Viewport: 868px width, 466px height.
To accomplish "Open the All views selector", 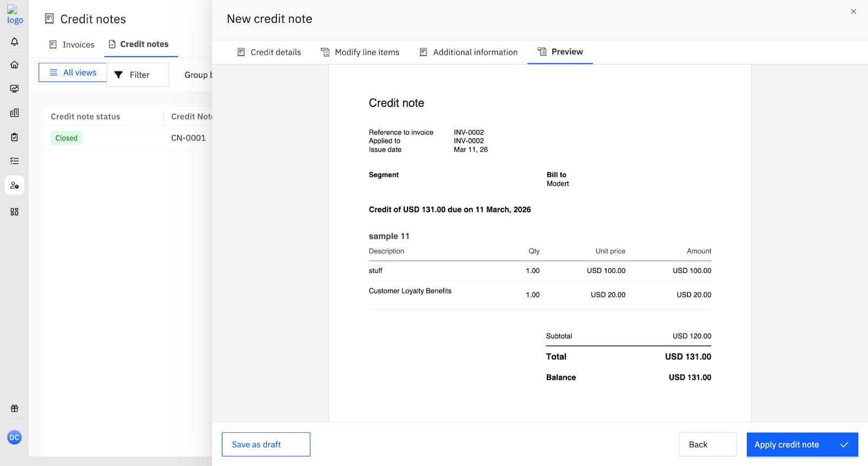I will (x=73, y=73).
